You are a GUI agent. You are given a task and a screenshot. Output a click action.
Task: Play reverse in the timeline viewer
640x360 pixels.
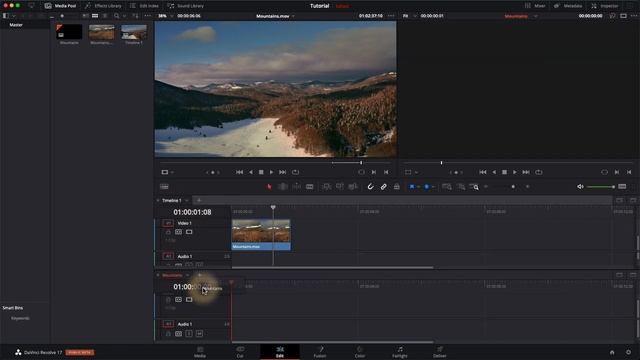pyautogui.click(x=494, y=172)
